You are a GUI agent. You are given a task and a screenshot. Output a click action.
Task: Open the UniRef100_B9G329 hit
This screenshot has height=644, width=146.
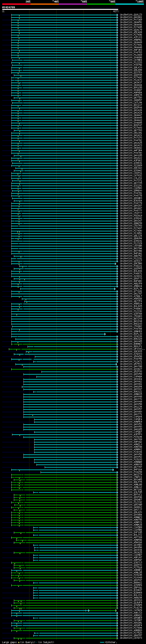click(x=131, y=339)
